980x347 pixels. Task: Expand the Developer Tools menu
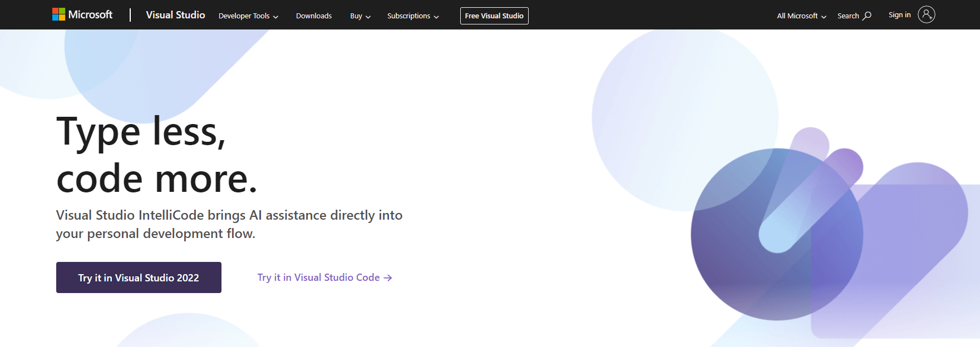pos(248,16)
